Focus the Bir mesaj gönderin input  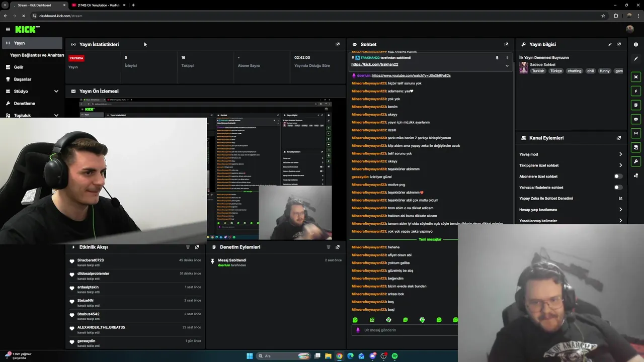click(405, 330)
